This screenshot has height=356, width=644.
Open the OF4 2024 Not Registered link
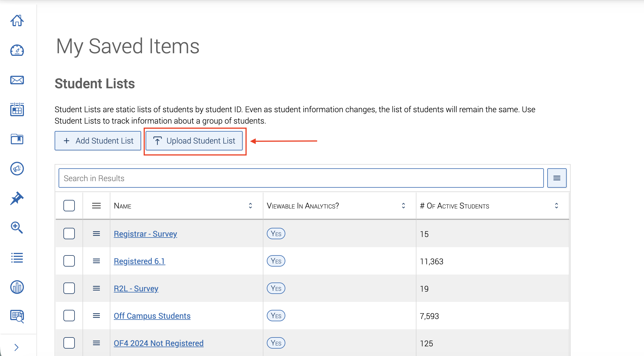159,343
